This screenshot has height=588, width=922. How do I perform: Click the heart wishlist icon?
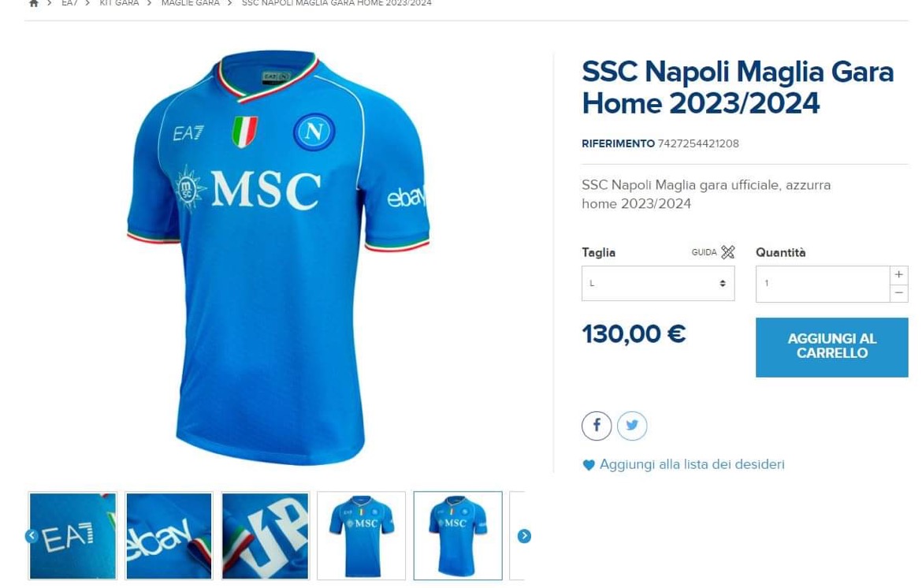point(589,465)
